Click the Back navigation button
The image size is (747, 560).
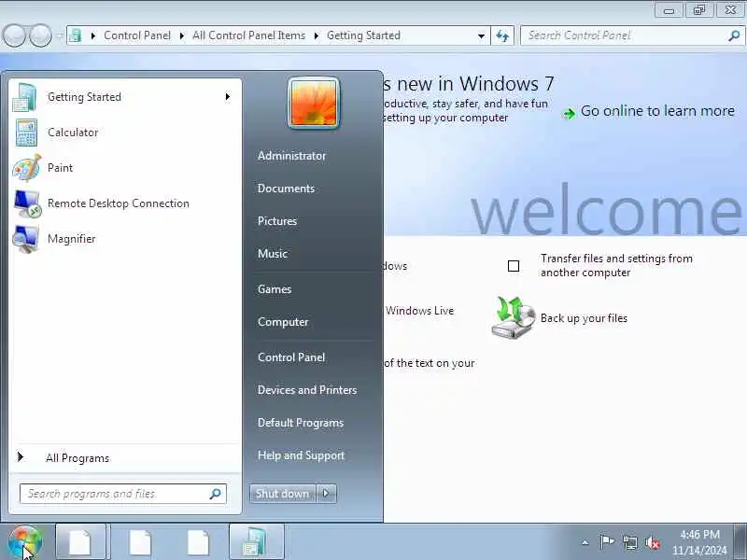click(x=14, y=35)
